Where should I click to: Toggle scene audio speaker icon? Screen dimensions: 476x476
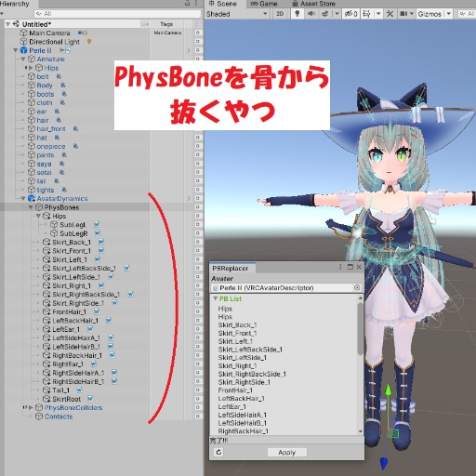(311, 14)
